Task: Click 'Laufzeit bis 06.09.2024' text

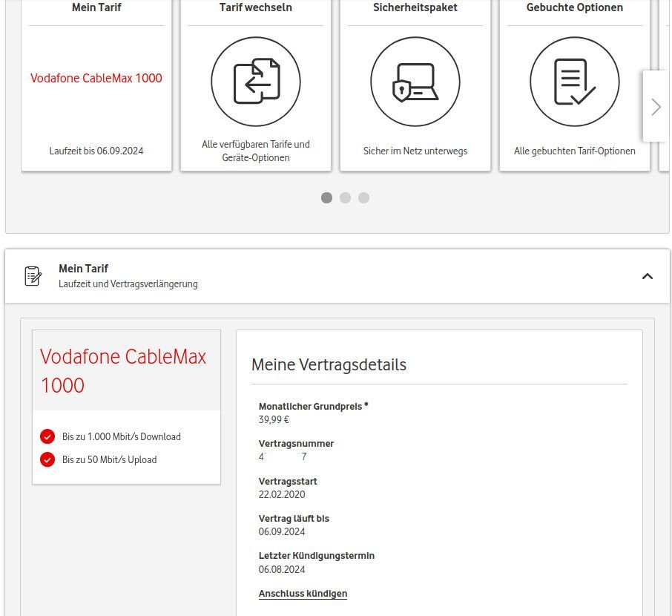Action: [x=96, y=151]
